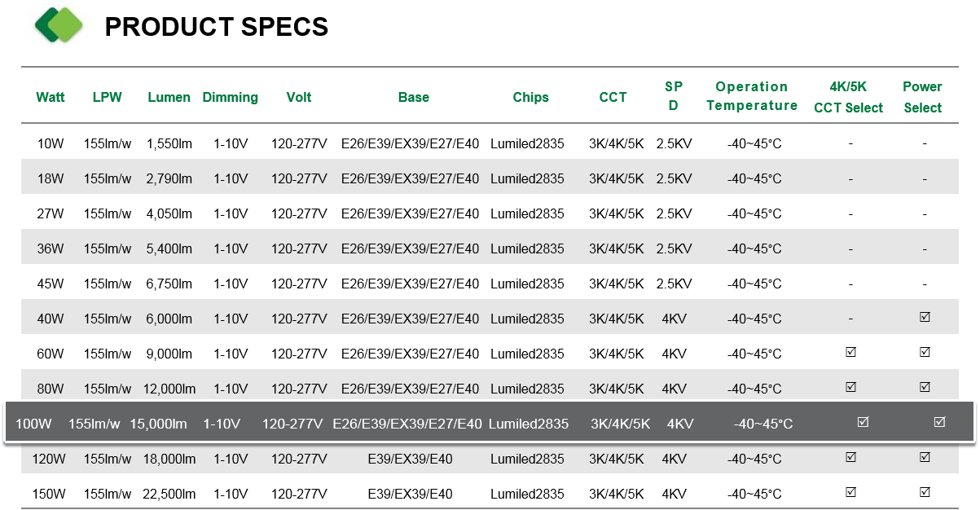
Task: Click the CCT Select checkmark in 80W row
Action: (x=850, y=387)
